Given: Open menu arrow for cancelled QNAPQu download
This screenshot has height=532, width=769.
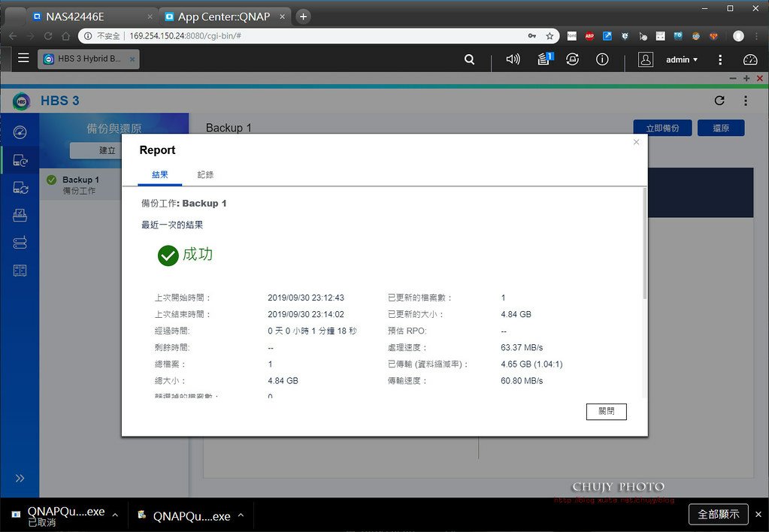Looking at the screenshot, I should (x=115, y=515).
